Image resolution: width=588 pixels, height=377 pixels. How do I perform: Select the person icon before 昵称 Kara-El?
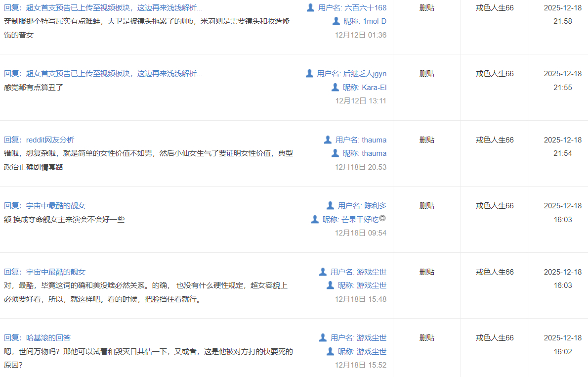point(335,87)
